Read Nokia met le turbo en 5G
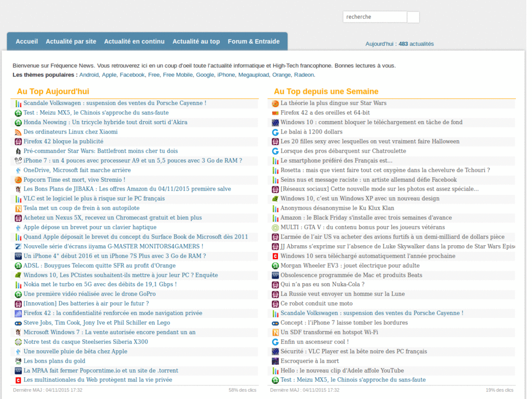Image resolution: width=532 pixels, height=399 pixels. point(100,284)
